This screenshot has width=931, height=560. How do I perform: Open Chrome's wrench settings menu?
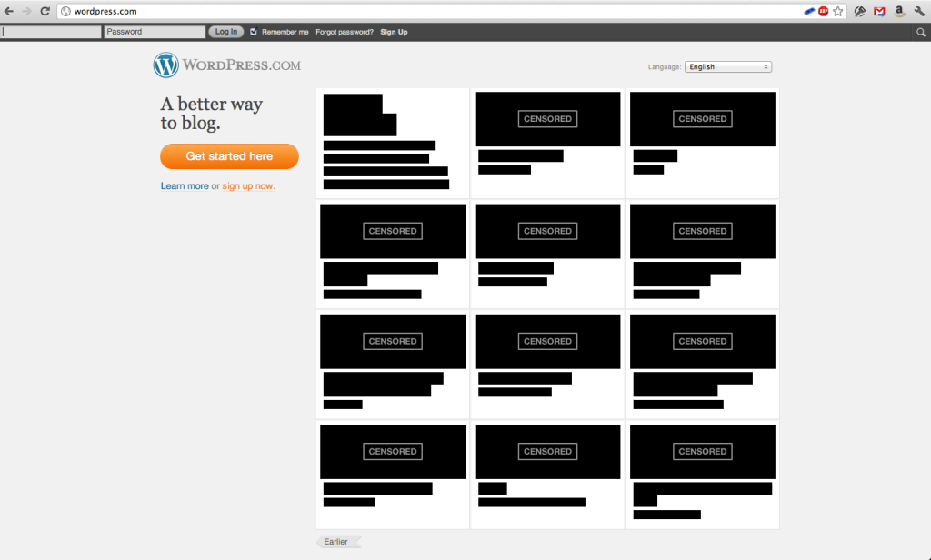919,11
